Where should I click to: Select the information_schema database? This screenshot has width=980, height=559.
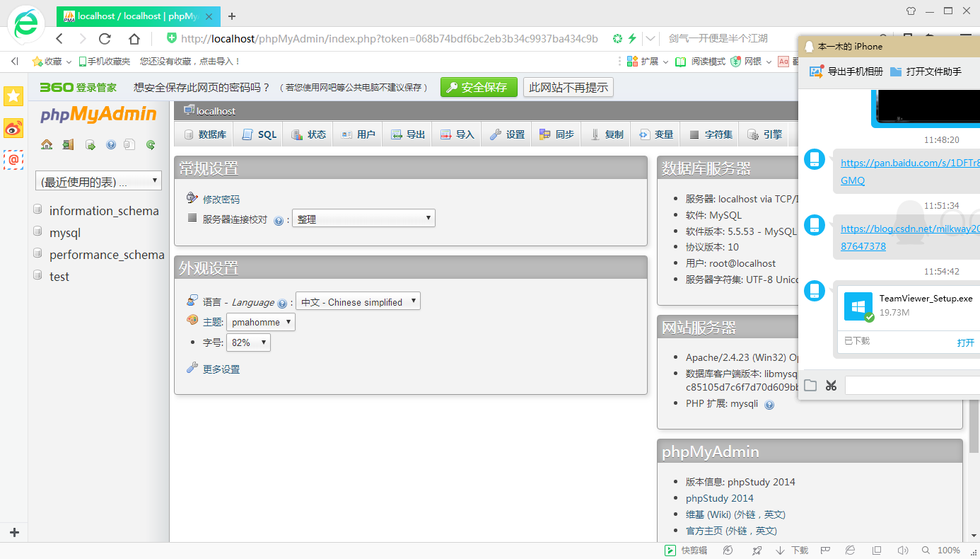click(104, 211)
